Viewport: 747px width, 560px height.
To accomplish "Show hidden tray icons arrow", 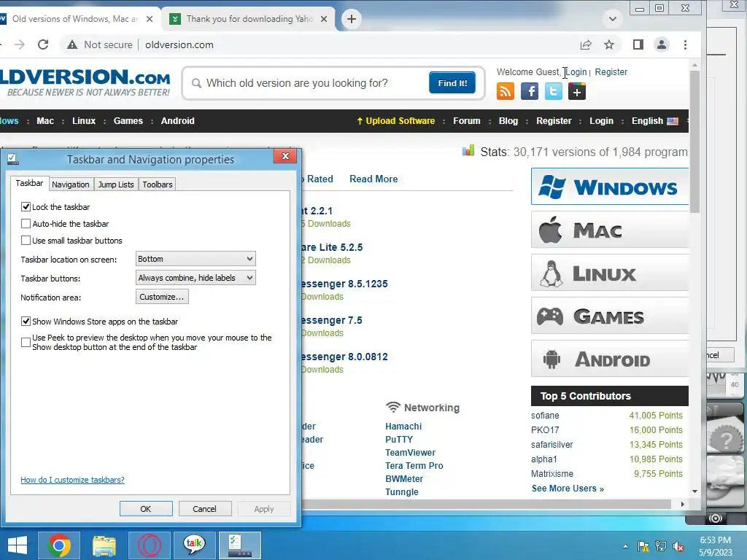I will pos(625,546).
